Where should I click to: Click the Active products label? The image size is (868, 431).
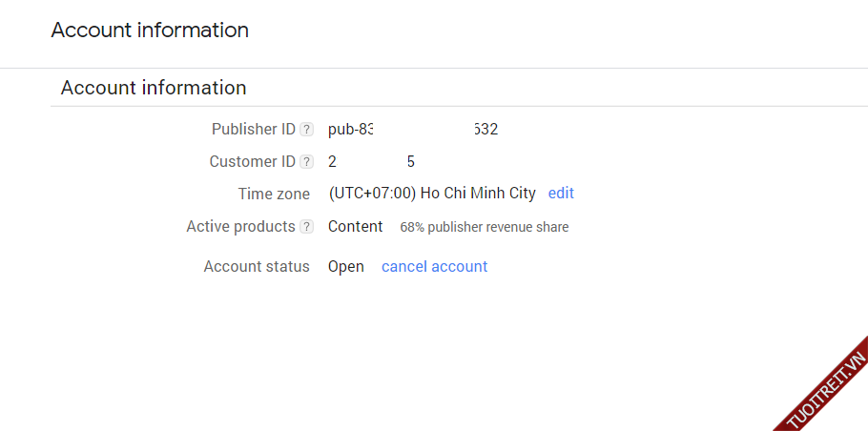(x=240, y=227)
